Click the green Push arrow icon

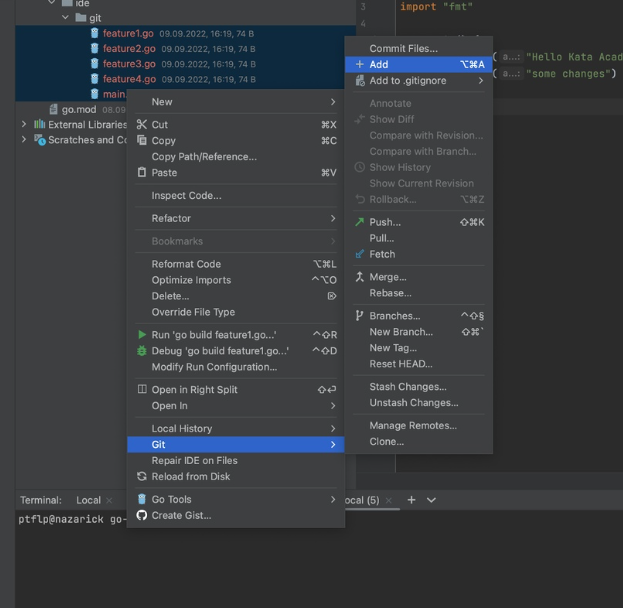tap(360, 222)
